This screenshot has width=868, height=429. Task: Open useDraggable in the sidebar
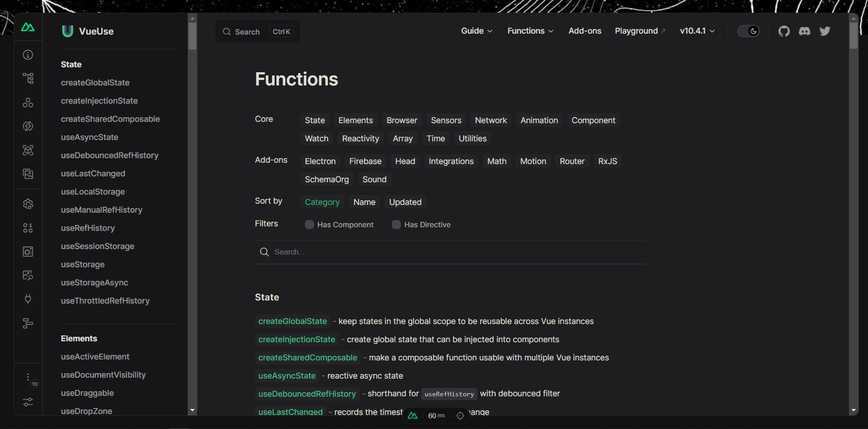coord(87,393)
